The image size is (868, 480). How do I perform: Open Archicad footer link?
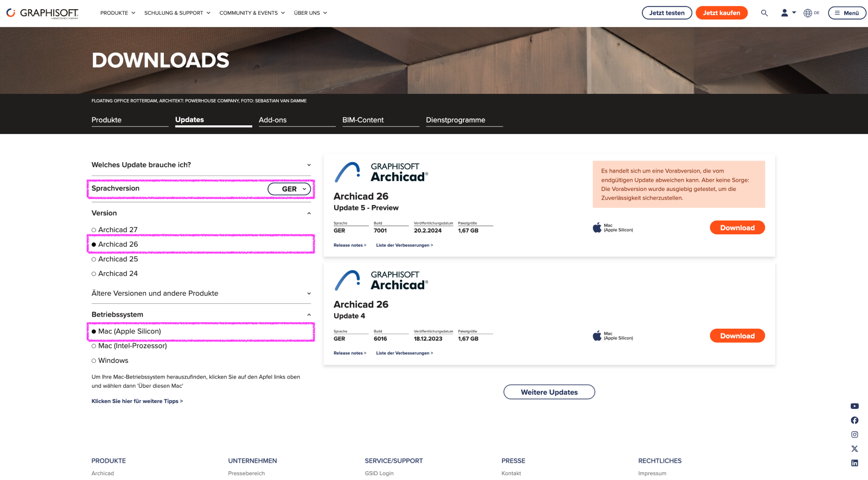(x=103, y=473)
